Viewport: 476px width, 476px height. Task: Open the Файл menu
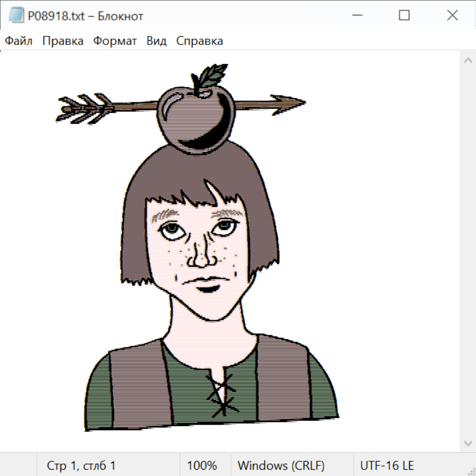(19, 41)
